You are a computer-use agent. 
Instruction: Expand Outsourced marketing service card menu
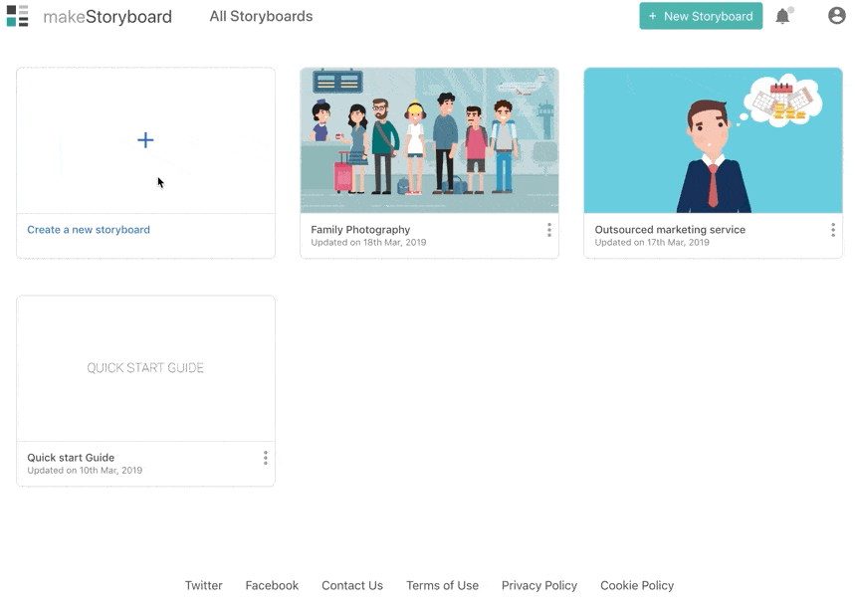pyautogui.click(x=833, y=230)
